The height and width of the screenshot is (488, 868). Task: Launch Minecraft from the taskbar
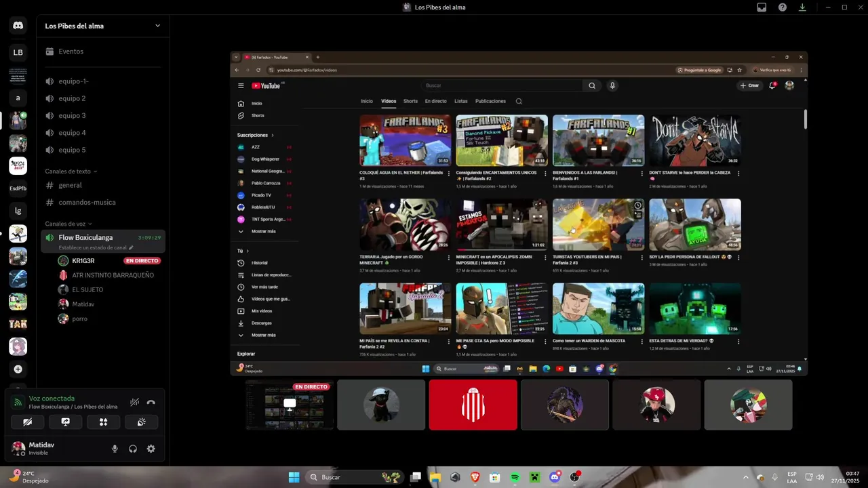pyautogui.click(x=535, y=477)
